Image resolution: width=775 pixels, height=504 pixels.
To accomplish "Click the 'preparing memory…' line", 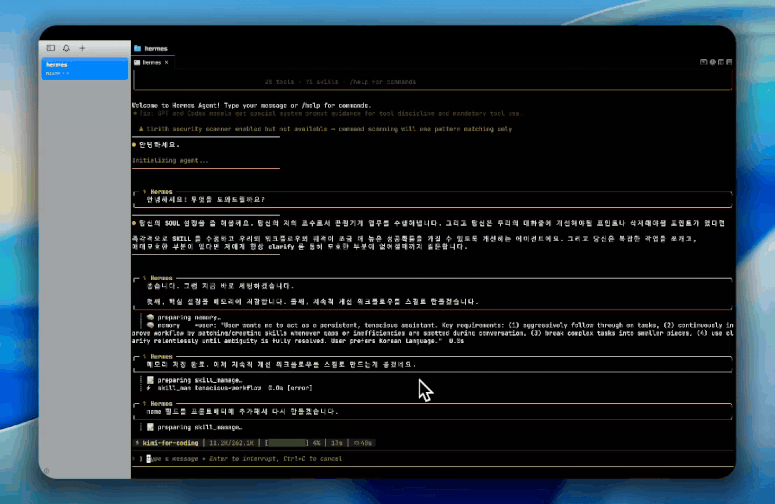I will (184, 317).
